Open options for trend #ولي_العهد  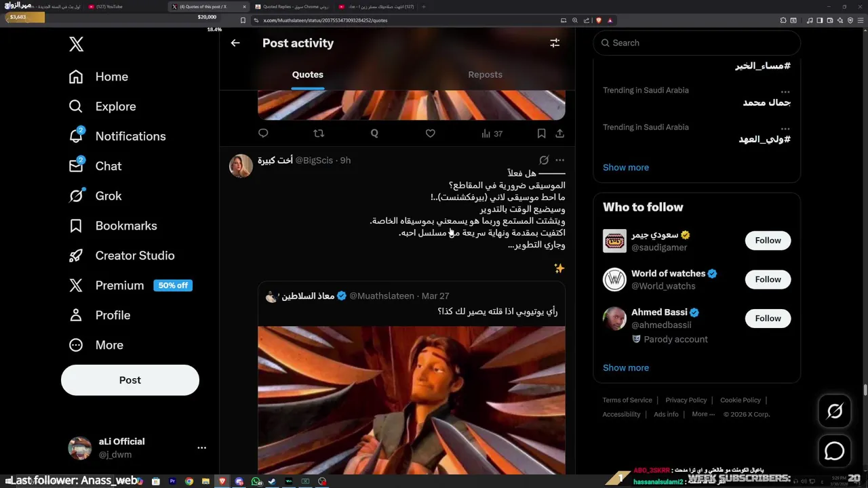tap(785, 127)
